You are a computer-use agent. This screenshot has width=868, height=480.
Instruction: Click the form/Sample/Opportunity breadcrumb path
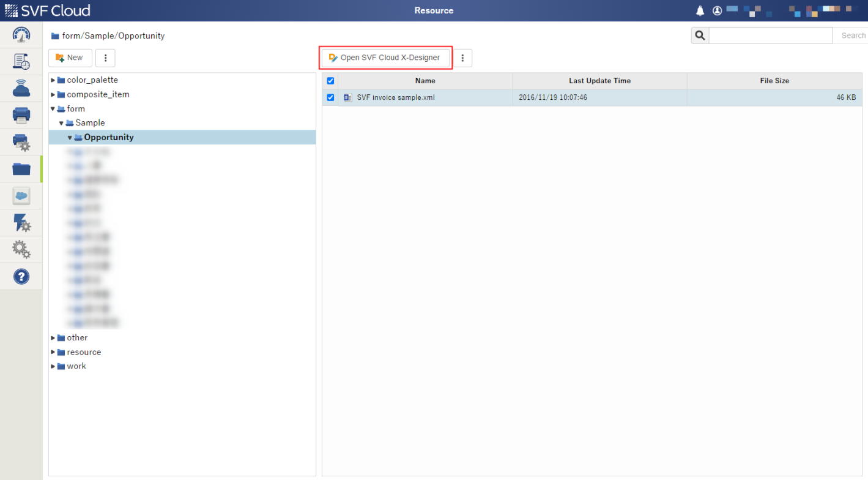click(x=113, y=36)
